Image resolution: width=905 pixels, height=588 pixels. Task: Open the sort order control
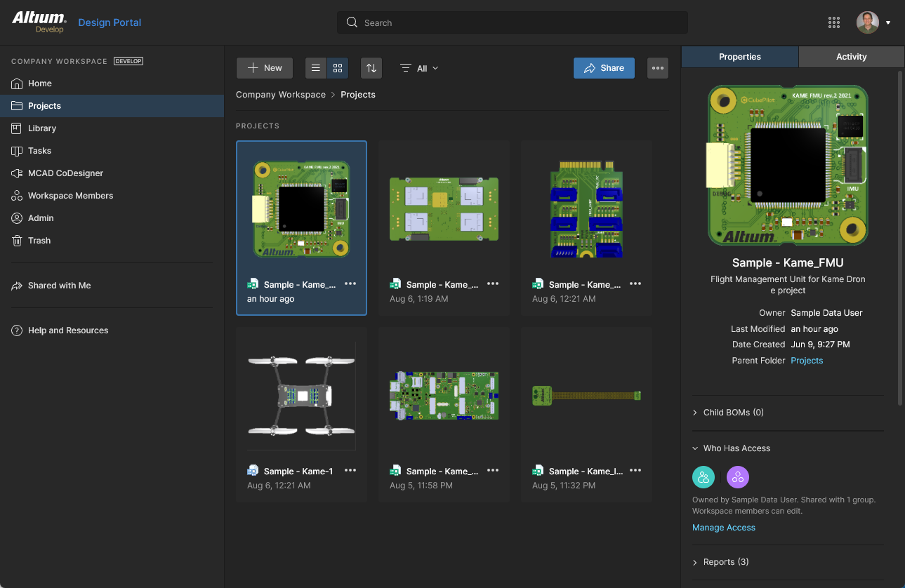[x=371, y=67]
